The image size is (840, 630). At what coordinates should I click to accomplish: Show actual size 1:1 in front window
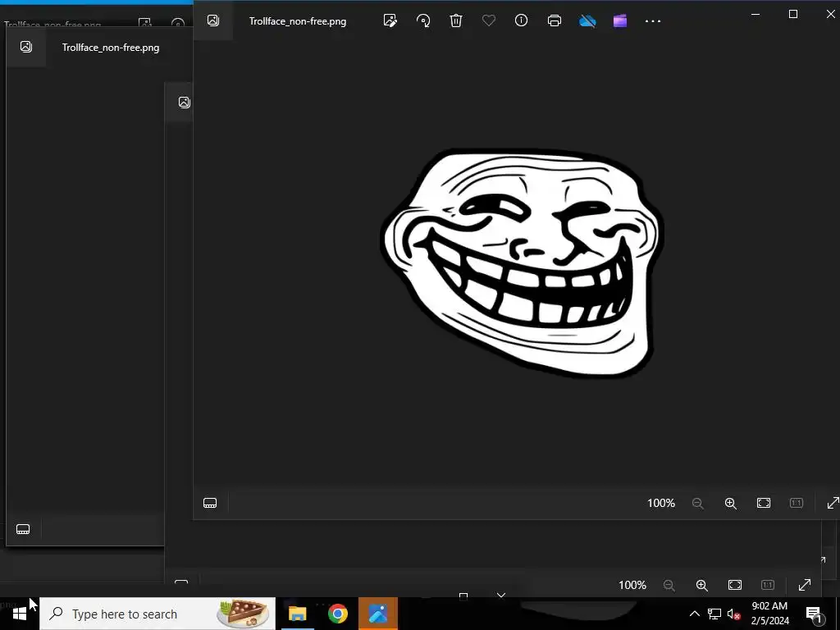coord(797,503)
